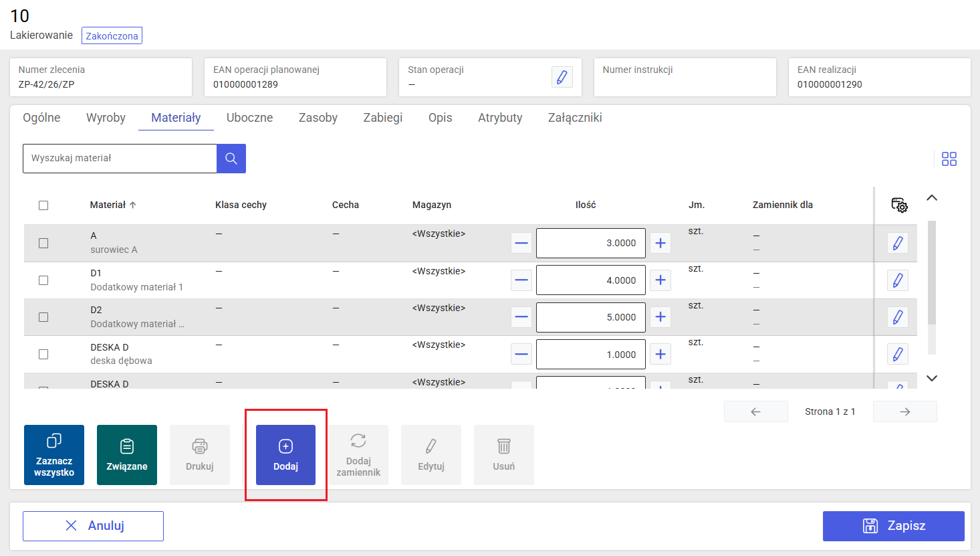
Task: Click Zaznacz wszystko button
Action: point(54,455)
